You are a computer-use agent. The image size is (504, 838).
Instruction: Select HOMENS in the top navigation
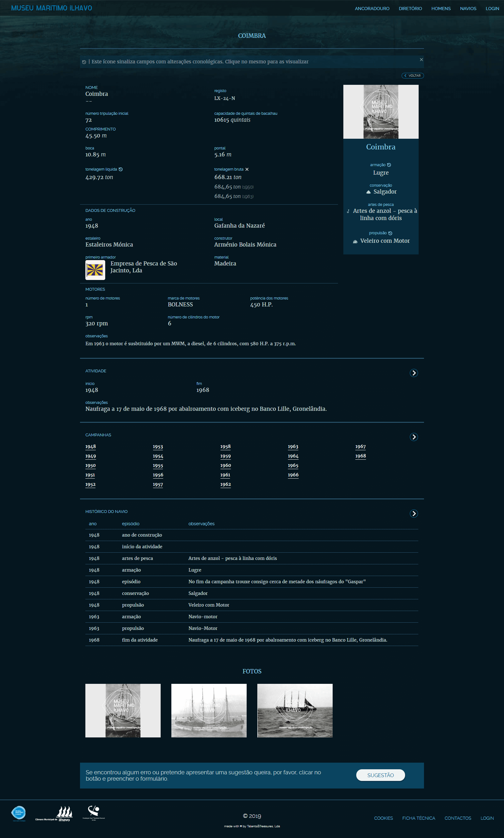click(441, 9)
